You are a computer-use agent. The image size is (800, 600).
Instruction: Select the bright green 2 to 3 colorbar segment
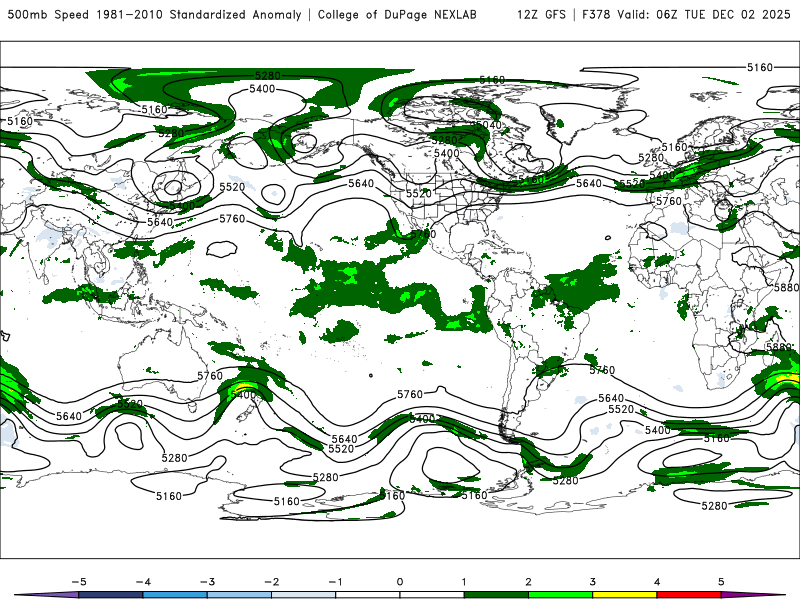(560, 595)
